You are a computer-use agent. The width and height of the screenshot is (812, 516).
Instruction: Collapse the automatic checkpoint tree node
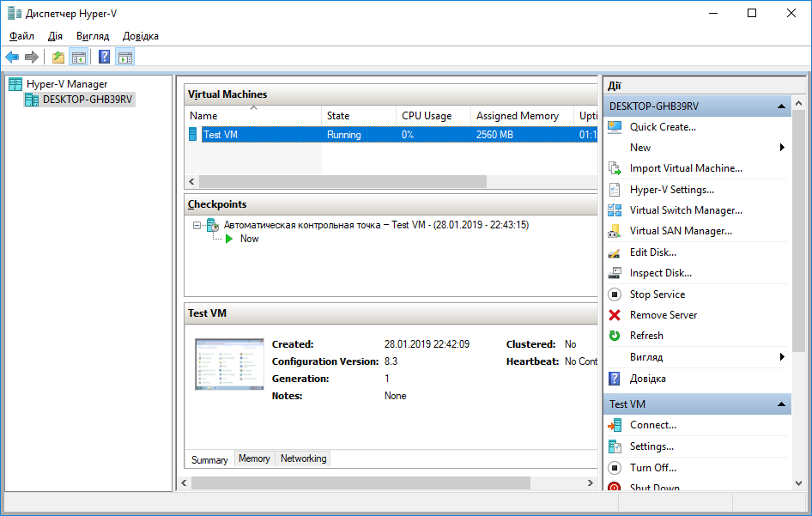(197, 225)
